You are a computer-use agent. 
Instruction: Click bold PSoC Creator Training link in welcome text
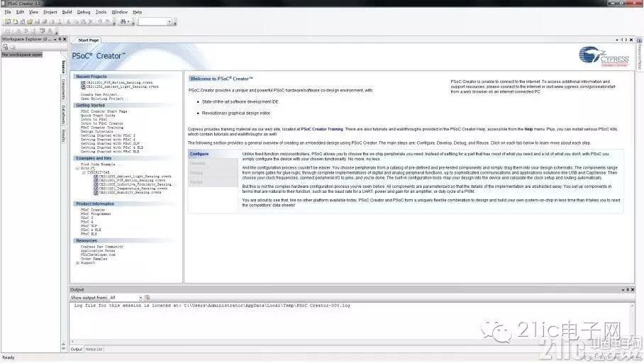(x=322, y=129)
